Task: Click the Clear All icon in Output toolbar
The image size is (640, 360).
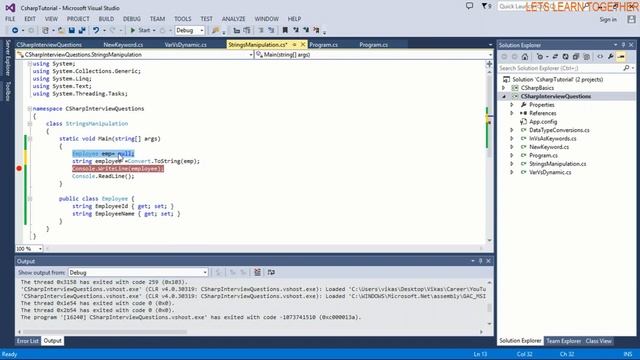Action: pyautogui.click(x=257, y=272)
